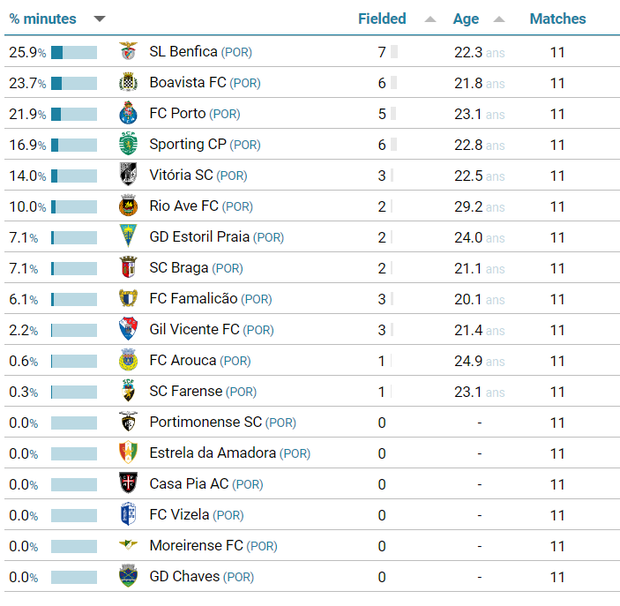Open the Estrela da Amadora link

(212, 453)
